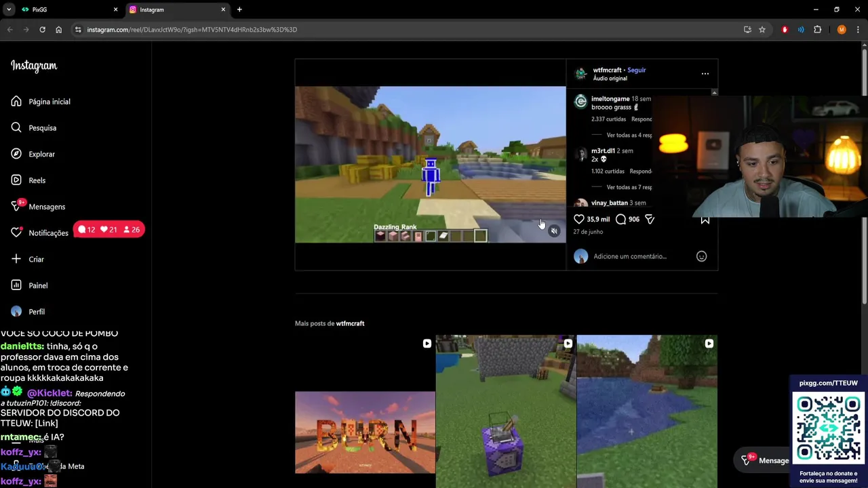This screenshot has width=868, height=488.
Task: Open Notificações heart icon
Action: click(x=16, y=232)
